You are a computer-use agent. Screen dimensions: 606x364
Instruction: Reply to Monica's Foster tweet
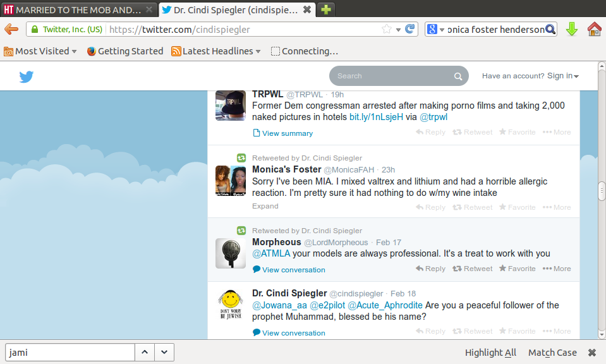point(430,207)
